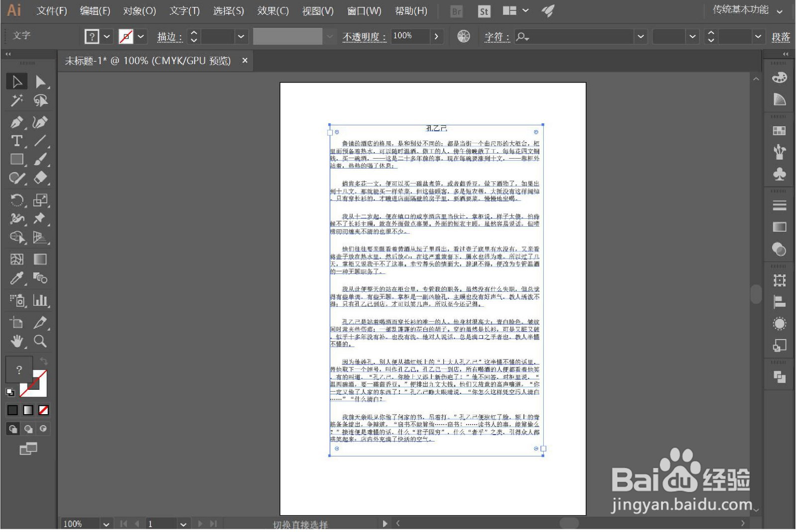Swap fill and stroke arrow

pyautogui.click(x=44, y=361)
